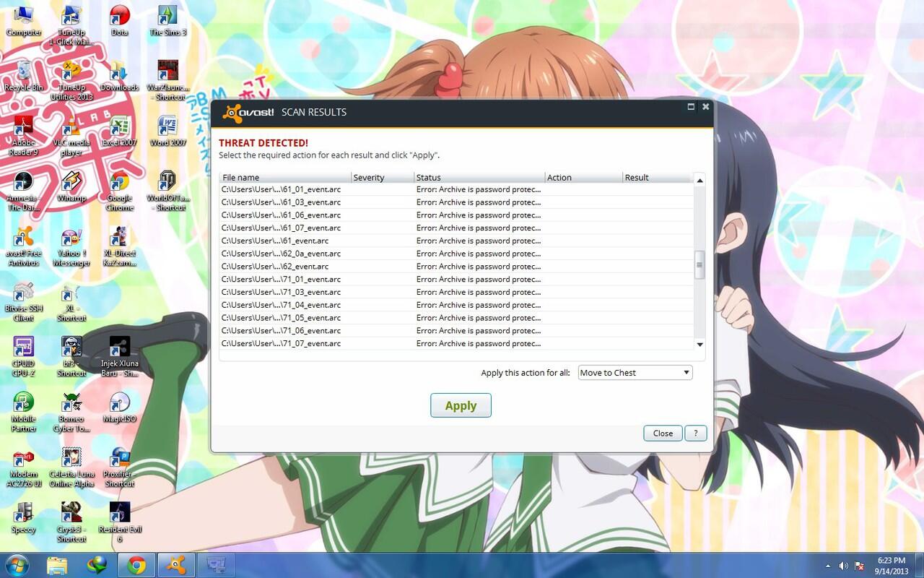Open the Windows Start menu
The image size is (924, 578).
[x=17, y=565]
